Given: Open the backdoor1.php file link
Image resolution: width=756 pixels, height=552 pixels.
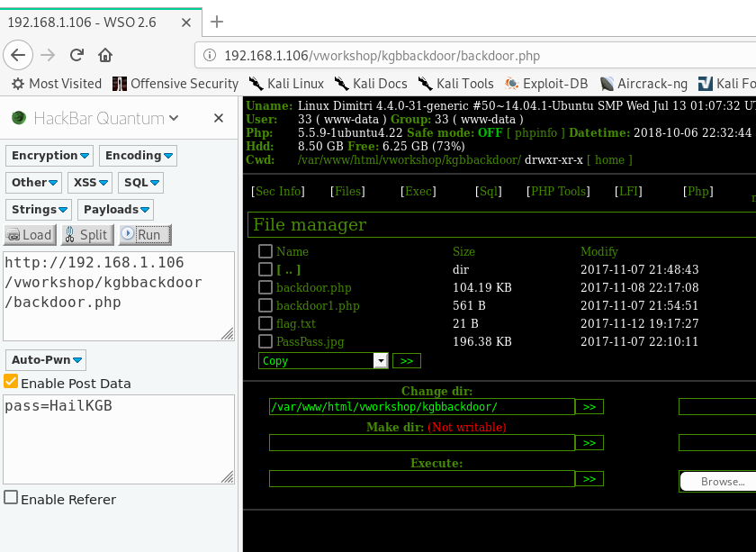Looking at the screenshot, I should 318,305.
